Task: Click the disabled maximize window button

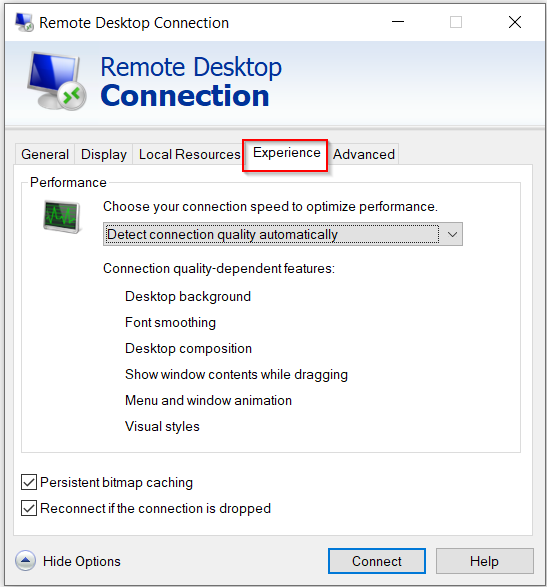Action: click(456, 22)
